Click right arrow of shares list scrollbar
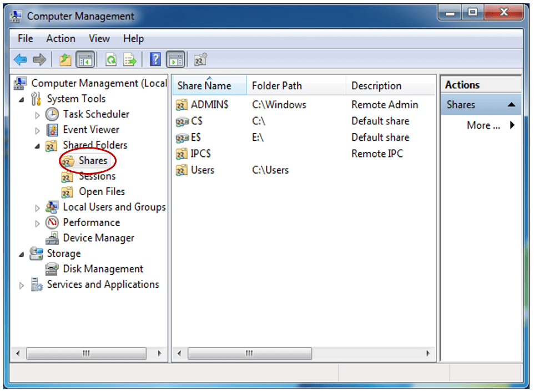The height and width of the screenshot is (392, 534). [428, 353]
